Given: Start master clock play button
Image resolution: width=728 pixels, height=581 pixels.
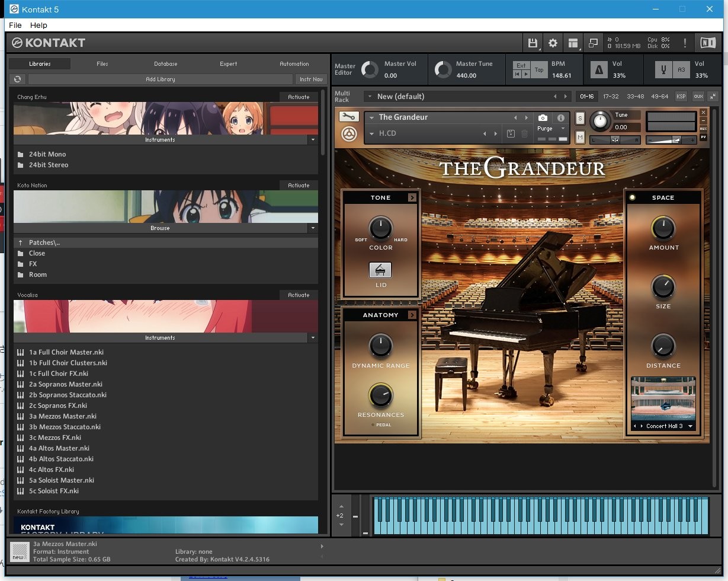Looking at the screenshot, I should point(525,74).
